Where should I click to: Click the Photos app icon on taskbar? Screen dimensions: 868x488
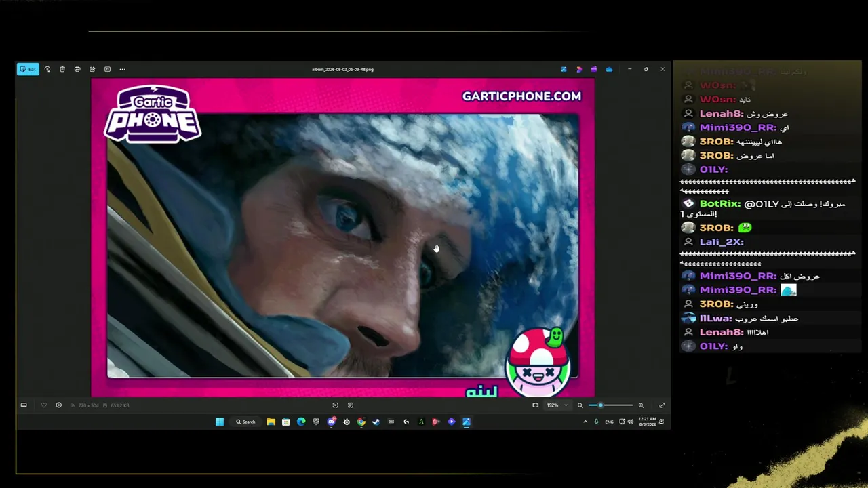click(467, 422)
